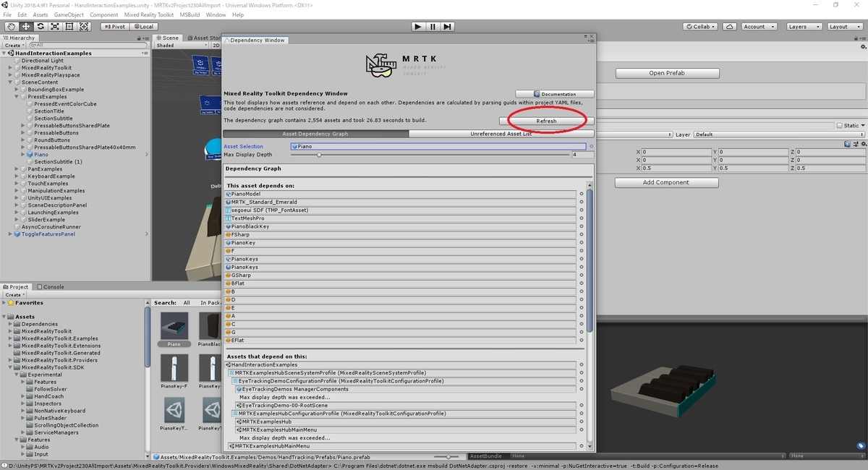Select the Rect transform tool

tap(69, 26)
